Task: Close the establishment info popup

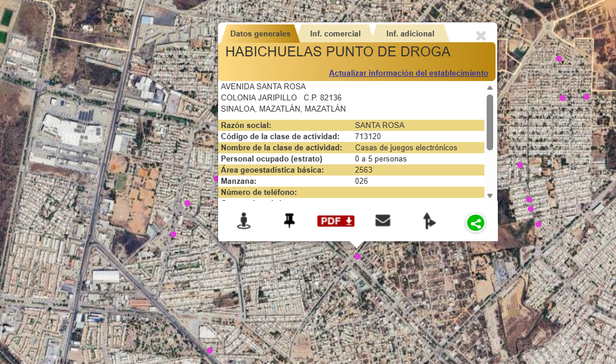Action: click(481, 36)
